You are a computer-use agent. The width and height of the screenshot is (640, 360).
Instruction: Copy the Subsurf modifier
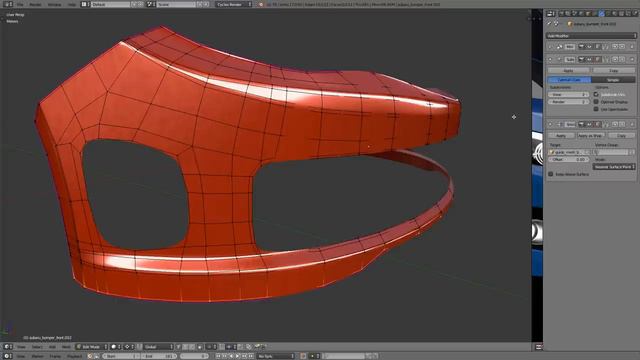pos(613,71)
